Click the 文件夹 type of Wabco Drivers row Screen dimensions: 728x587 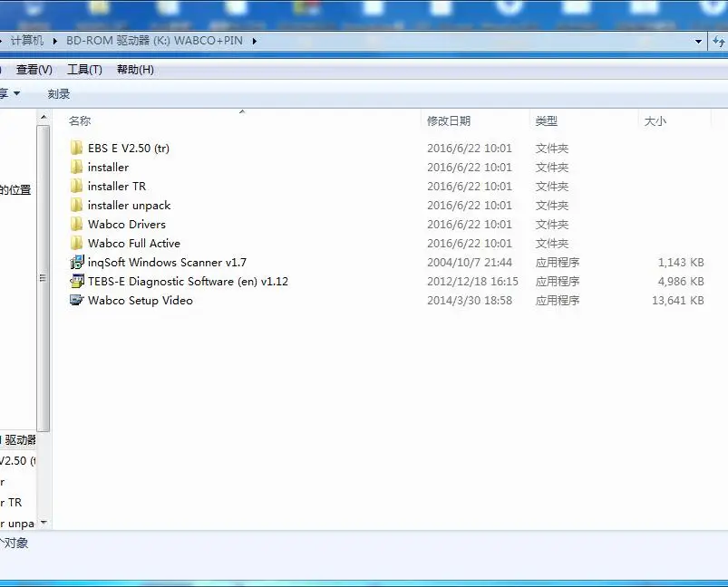tap(551, 224)
